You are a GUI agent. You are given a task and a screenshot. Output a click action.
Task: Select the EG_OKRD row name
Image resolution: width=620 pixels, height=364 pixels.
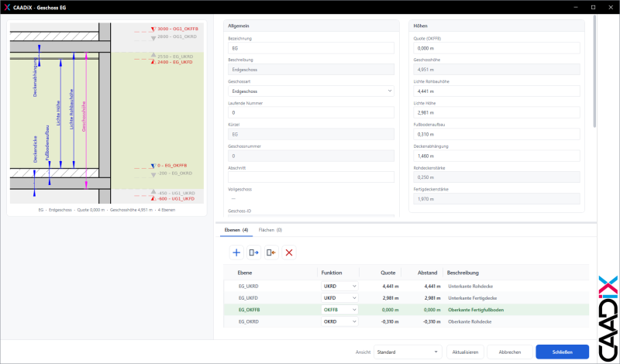tap(248, 321)
